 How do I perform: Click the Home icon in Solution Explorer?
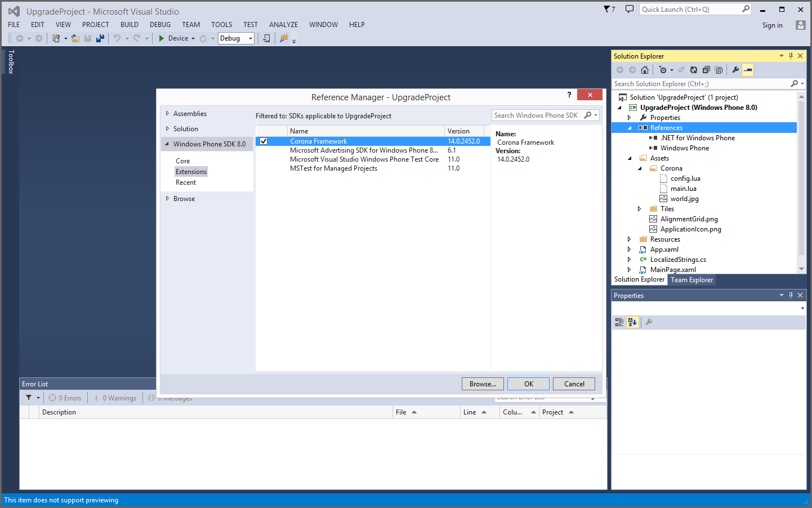[x=645, y=70]
